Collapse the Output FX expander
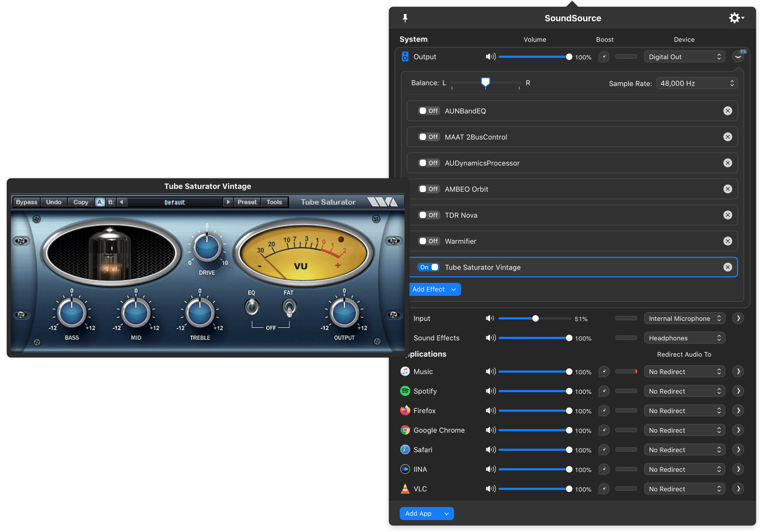 (x=738, y=57)
